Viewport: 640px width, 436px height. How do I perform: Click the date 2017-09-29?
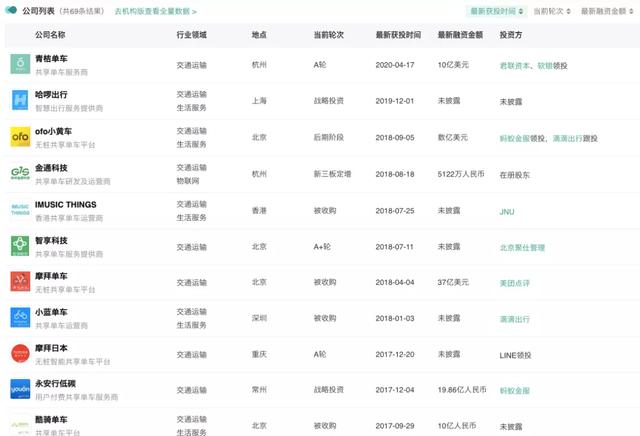tap(395, 426)
